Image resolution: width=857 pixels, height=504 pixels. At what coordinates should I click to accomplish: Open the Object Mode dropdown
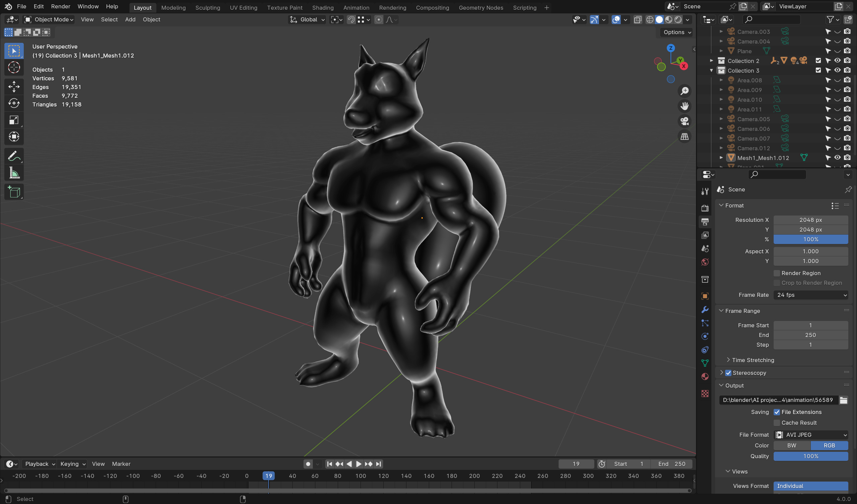click(x=49, y=20)
